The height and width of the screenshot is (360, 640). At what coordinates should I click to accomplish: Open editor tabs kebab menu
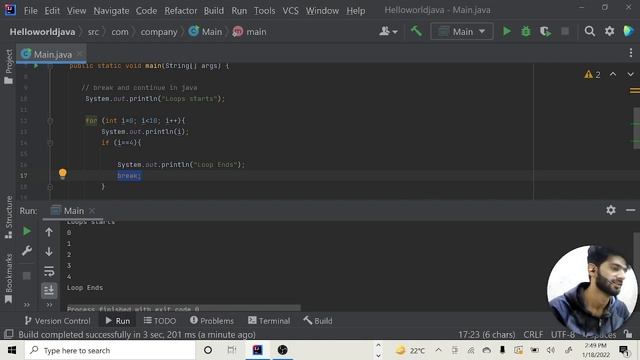(x=631, y=53)
